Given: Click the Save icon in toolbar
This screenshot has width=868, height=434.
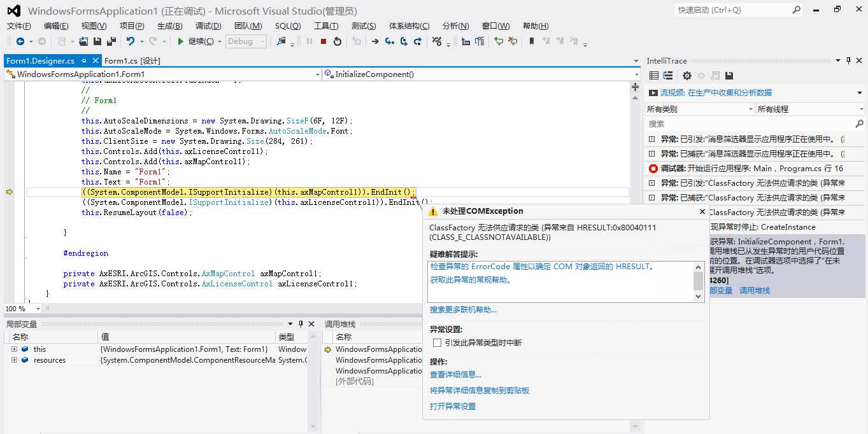Looking at the screenshot, I should [x=97, y=41].
